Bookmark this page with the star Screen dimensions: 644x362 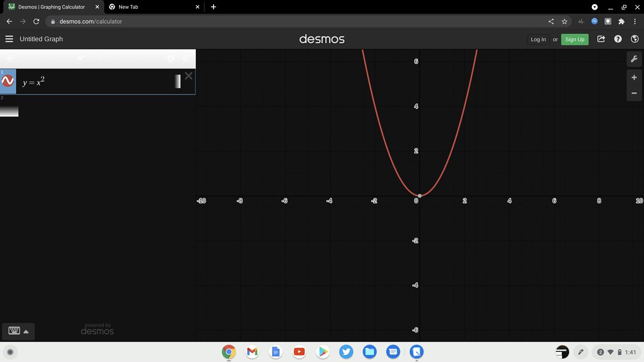tap(565, 21)
